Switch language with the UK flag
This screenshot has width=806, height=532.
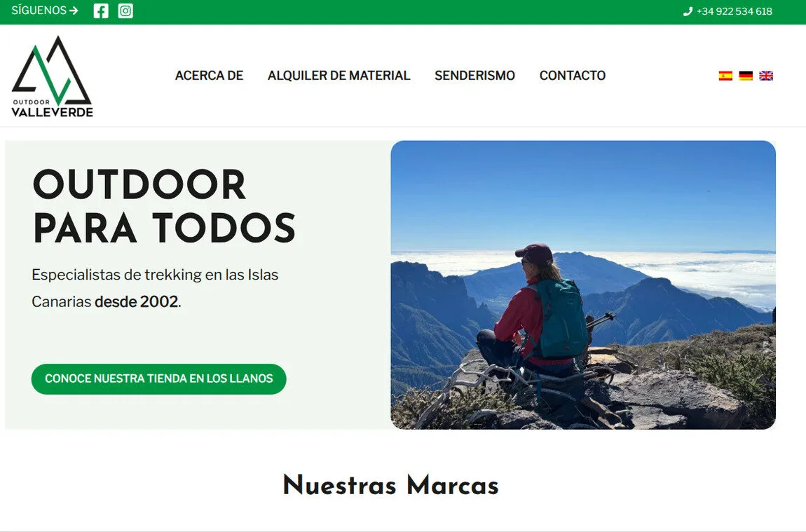766,76
